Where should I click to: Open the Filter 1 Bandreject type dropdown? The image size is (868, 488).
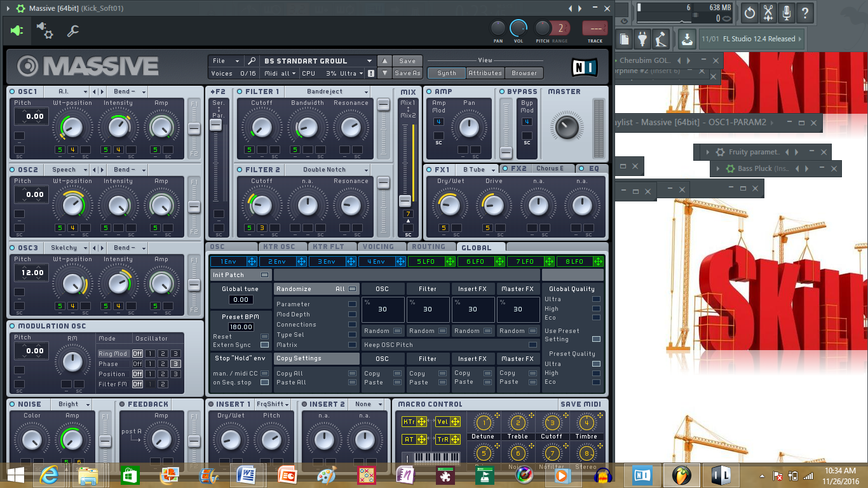click(x=328, y=91)
